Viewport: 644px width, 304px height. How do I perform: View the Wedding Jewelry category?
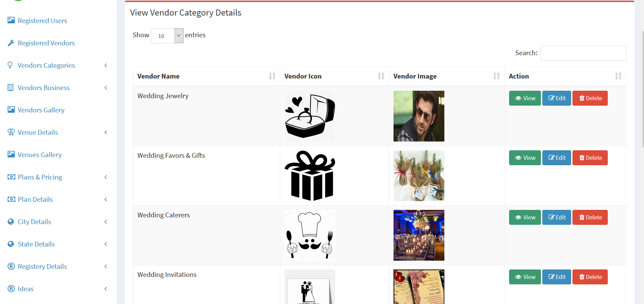click(525, 98)
